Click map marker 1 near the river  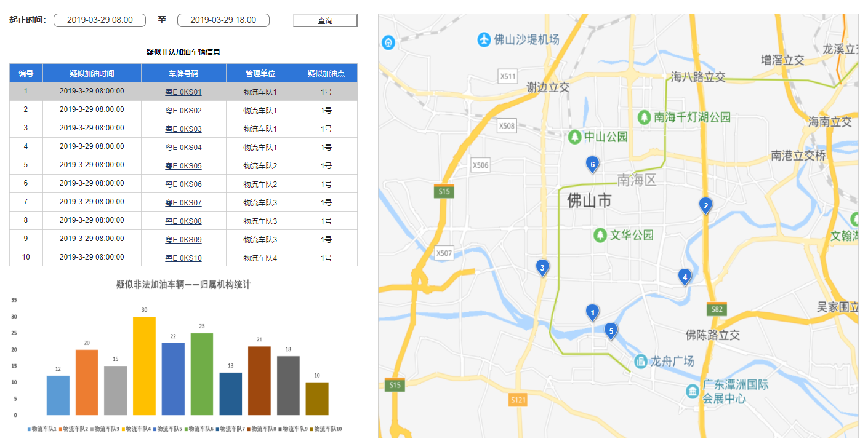[x=593, y=312]
